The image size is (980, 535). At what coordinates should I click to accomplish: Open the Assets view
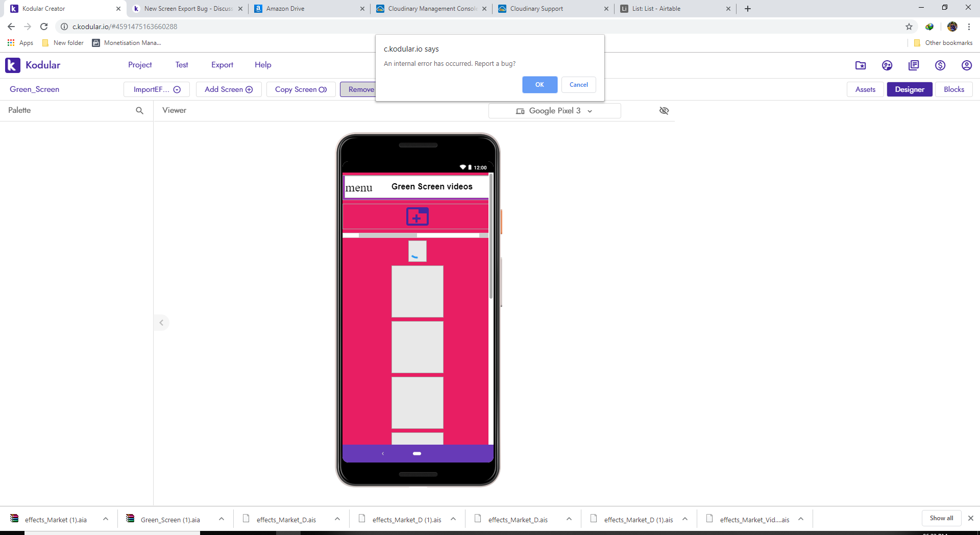pyautogui.click(x=865, y=89)
